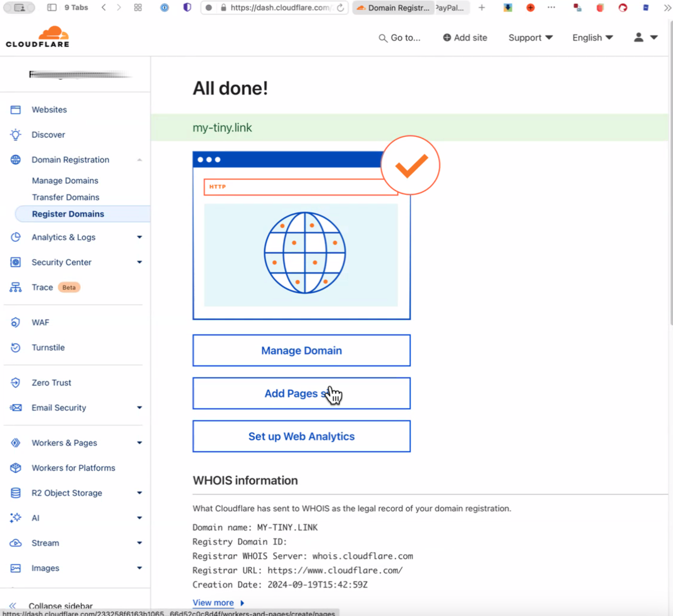Click the browser URL address field
Screen dimensions: 673x616
point(274,7)
